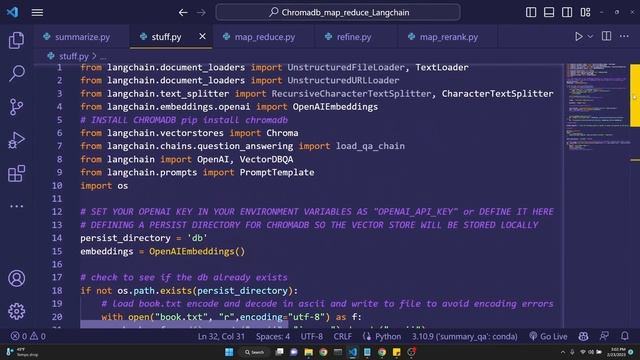Screen dimensions: 640x360
Task: Click the yellow vertical scrollbar slider
Action: [635, 95]
